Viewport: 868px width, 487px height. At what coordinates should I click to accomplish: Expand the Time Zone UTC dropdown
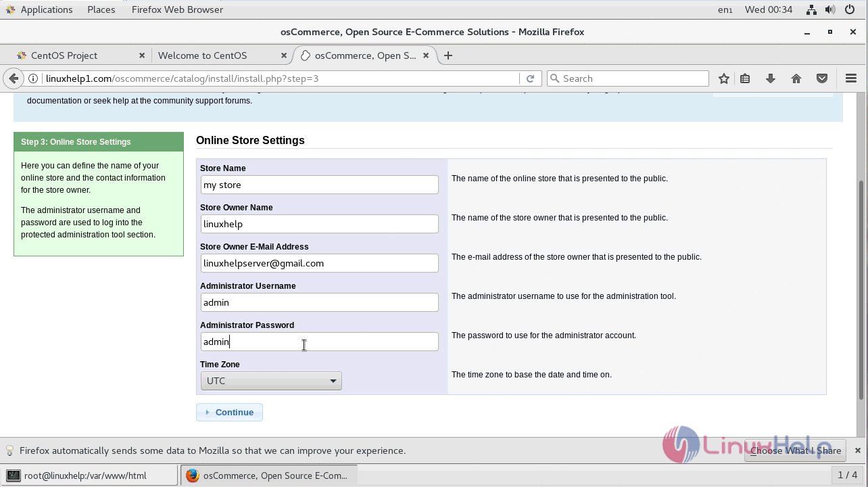[x=271, y=381]
